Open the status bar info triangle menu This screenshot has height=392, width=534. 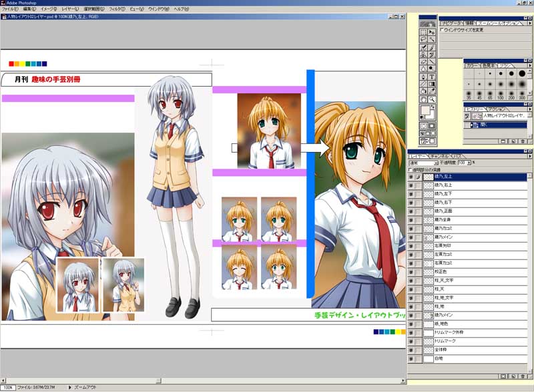click(x=70, y=387)
